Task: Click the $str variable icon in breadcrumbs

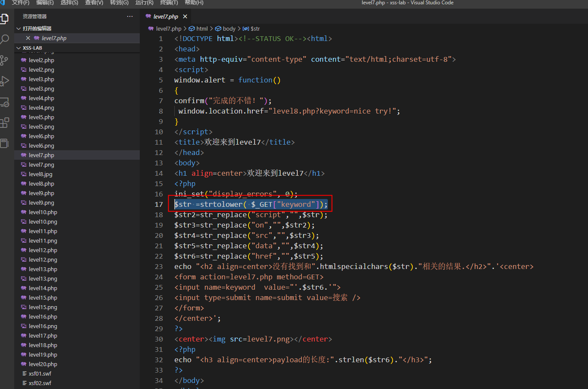Action: click(x=246, y=28)
